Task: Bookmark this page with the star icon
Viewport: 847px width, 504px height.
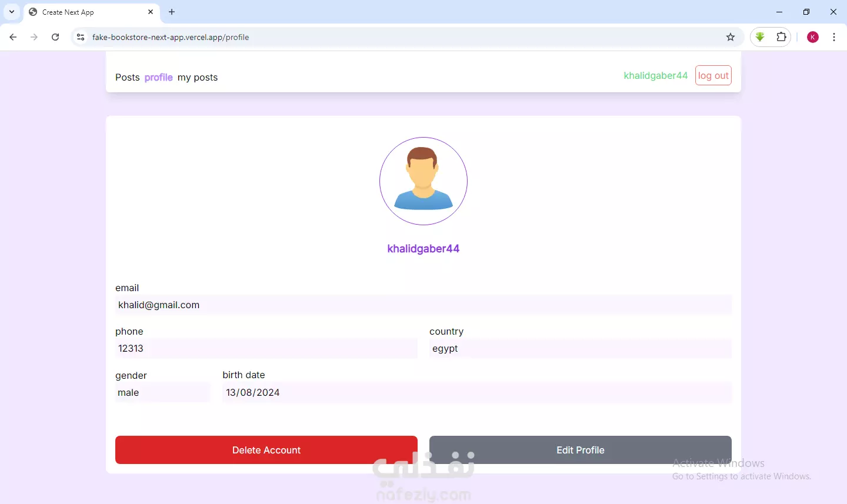Action: click(731, 37)
